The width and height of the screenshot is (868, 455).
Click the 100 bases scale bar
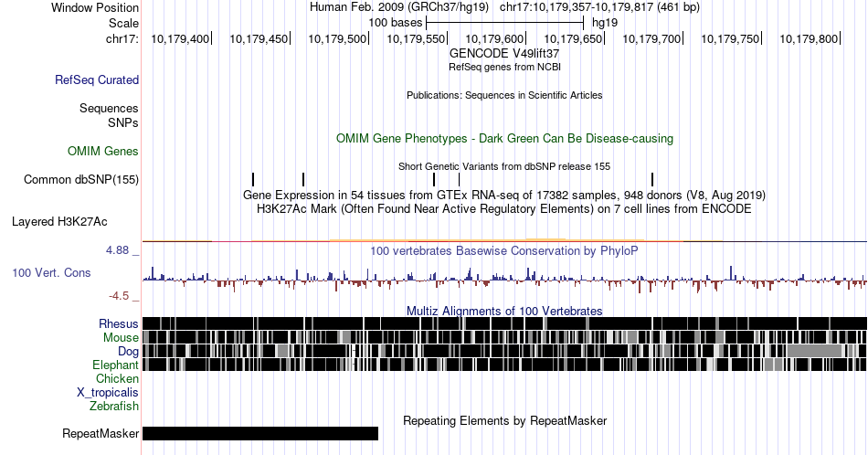(505, 23)
